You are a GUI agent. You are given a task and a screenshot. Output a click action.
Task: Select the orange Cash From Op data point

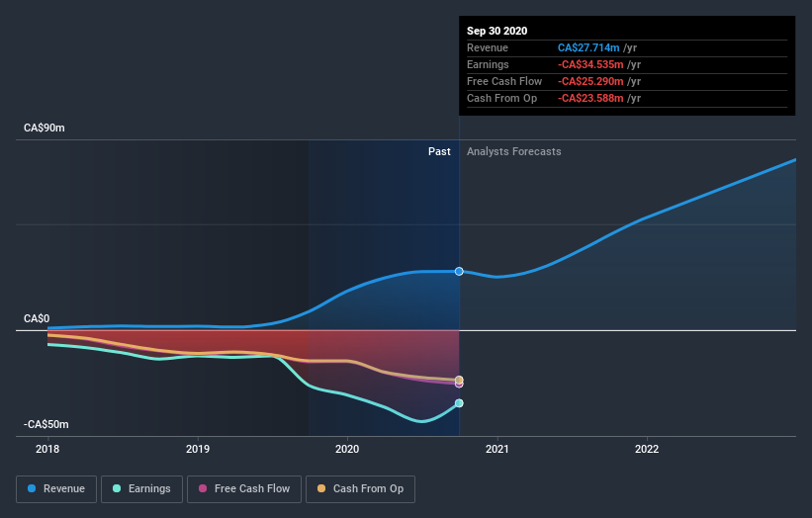459,380
